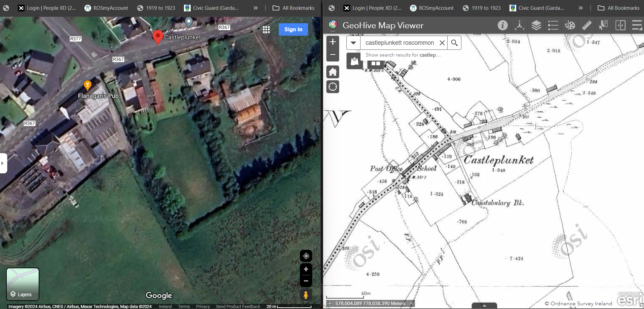Open '1919 to 1923' bookmark in right window
644x309 pixels.
pos(482,8)
